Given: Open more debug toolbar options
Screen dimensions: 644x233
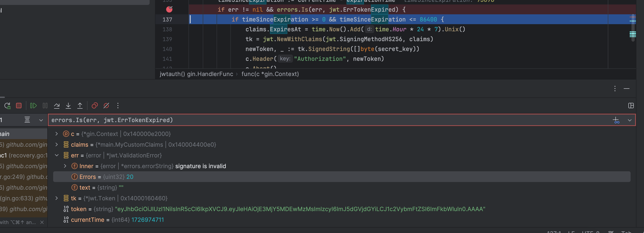Looking at the screenshot, I should pyautogui.click(x=118, y=106).
